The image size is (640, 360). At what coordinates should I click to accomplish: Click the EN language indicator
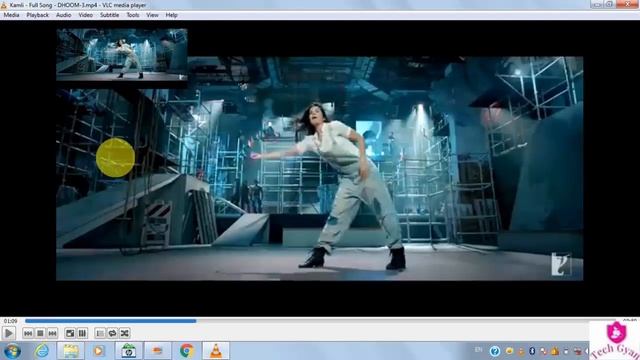478,350
